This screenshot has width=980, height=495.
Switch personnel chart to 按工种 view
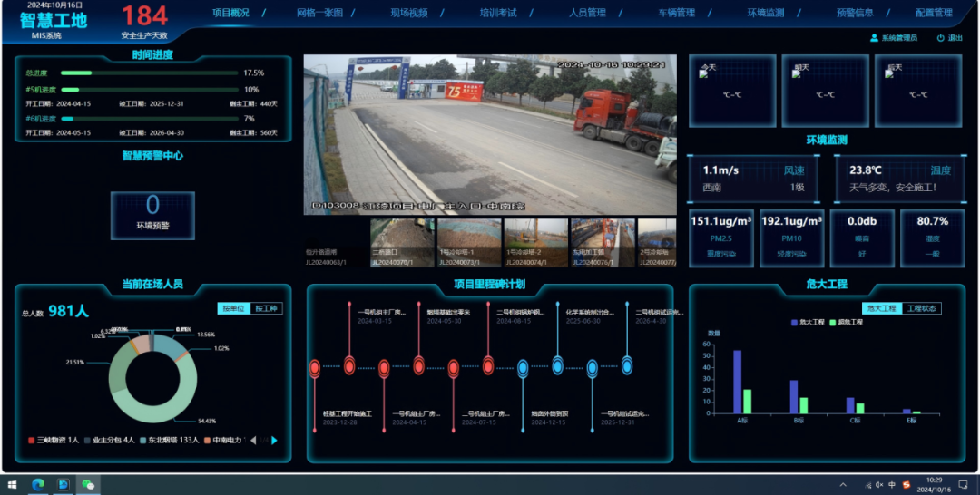click(265, 309)
